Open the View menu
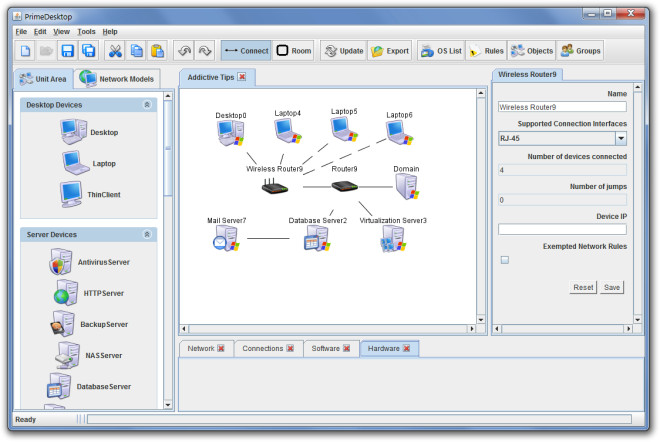 [x=61, y=32]
